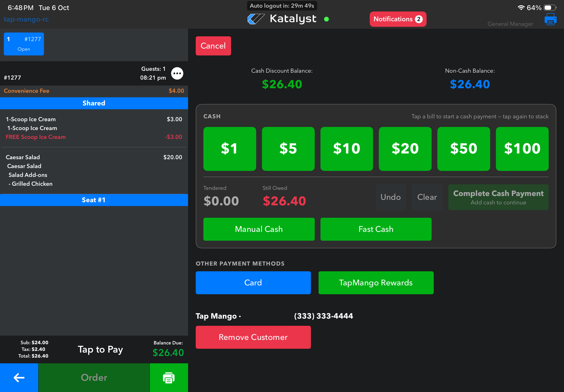Tap the Balance Due $26.40 amount

168,353
